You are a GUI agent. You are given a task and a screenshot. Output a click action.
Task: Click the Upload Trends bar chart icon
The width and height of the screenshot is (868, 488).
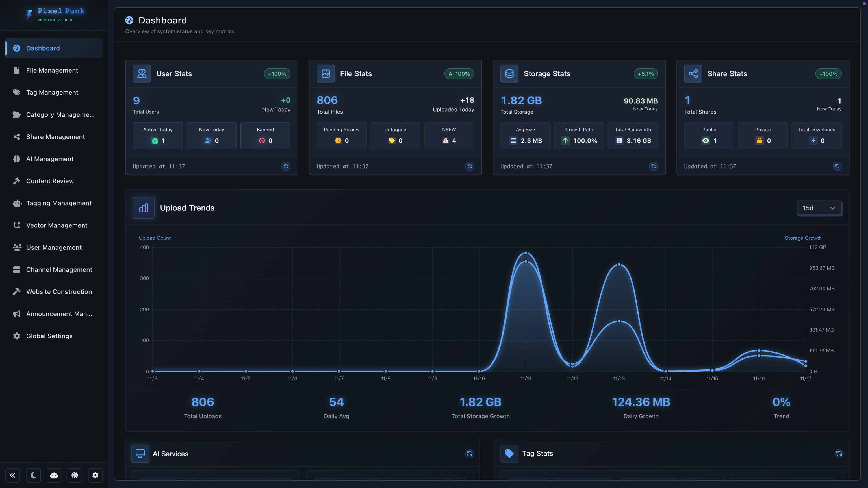(144, 208)
